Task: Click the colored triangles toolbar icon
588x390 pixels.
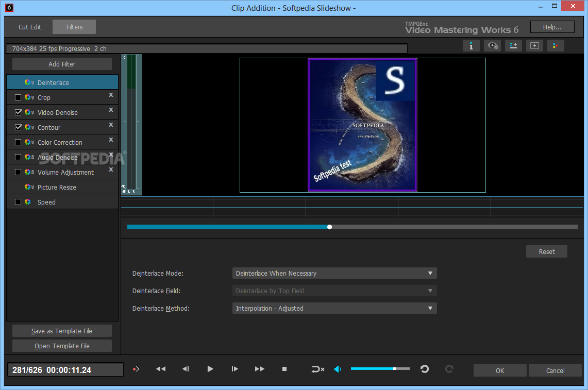Action: 556,46
